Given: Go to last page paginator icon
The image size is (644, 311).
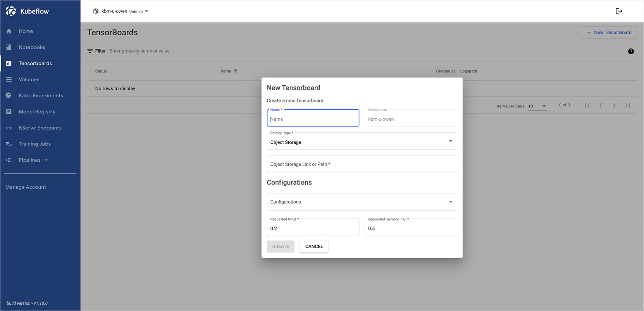Looking at the screenshot, I should tap(627, 105).
